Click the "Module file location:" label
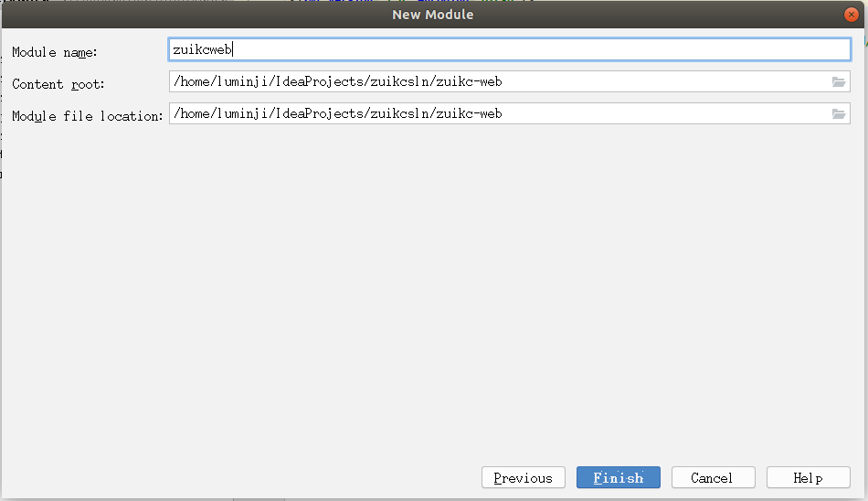Image resolution: width=868 pixels, height=501 pixels. click(87, 116)
